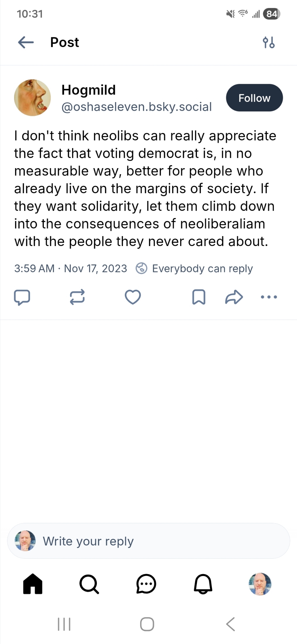
Task: Follow Hogmild's account
Action: point(254,98)
